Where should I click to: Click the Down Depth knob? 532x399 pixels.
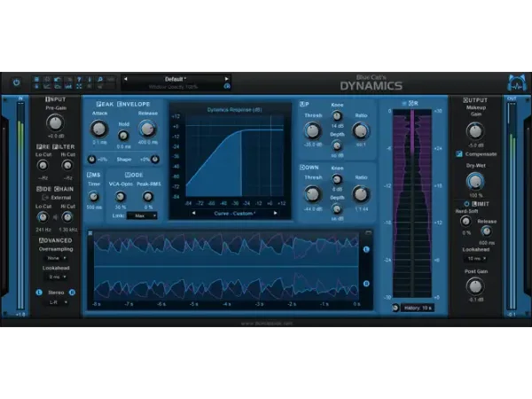337,209
